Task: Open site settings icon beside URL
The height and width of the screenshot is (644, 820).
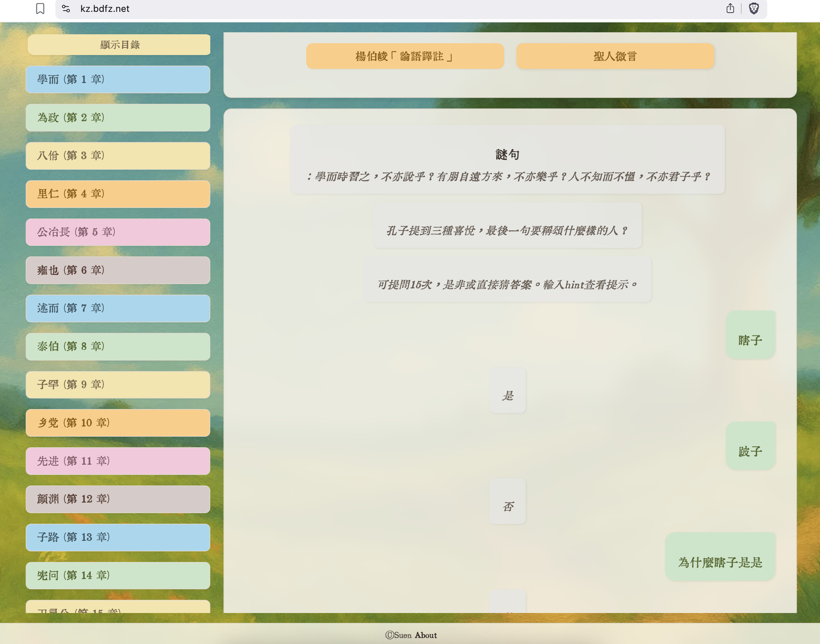Action: coord(66,8)
